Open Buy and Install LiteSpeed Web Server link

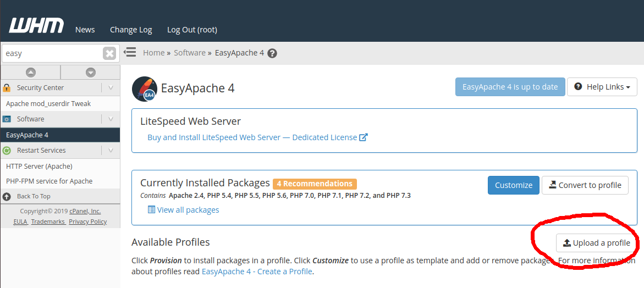pyautogui.click(x=252, y=137)
